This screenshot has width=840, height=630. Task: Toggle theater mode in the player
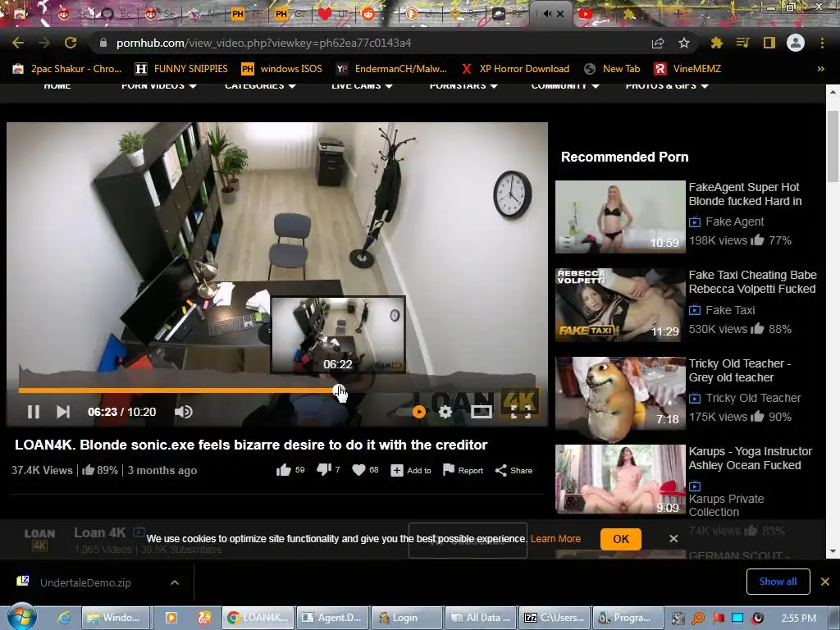(x=481, y=412)
